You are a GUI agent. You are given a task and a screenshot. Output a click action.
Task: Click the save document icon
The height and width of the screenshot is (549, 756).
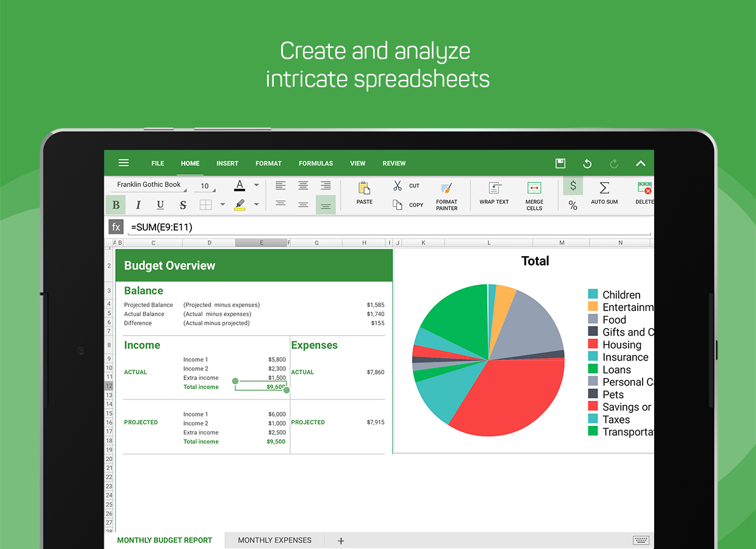(560, 163)
